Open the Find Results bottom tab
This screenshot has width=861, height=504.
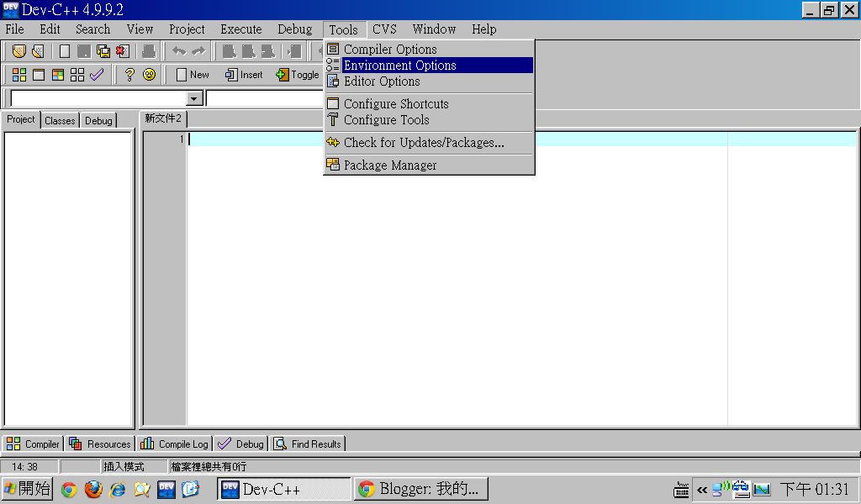pos(308,444)
